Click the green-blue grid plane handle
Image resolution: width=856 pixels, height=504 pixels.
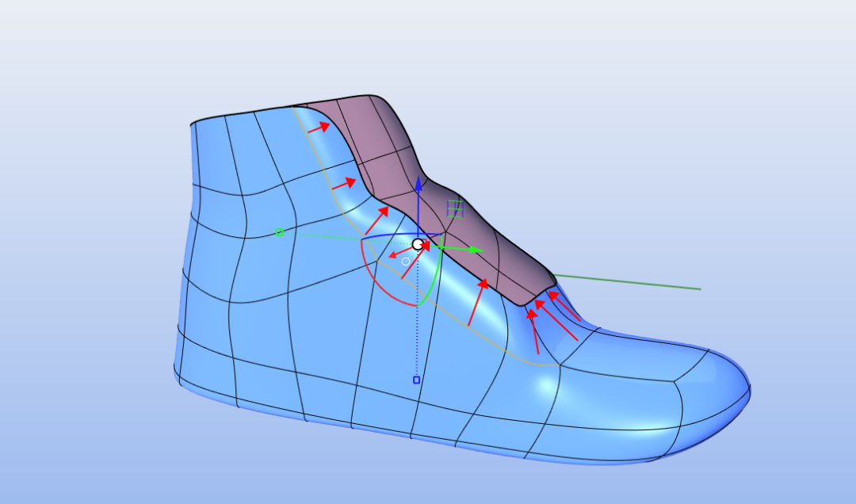tap(455, 208)
